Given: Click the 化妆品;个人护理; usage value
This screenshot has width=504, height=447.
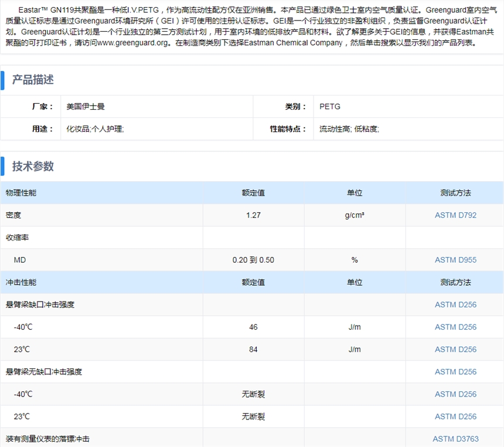Looking at the screenshot, I should coord(95,129).
